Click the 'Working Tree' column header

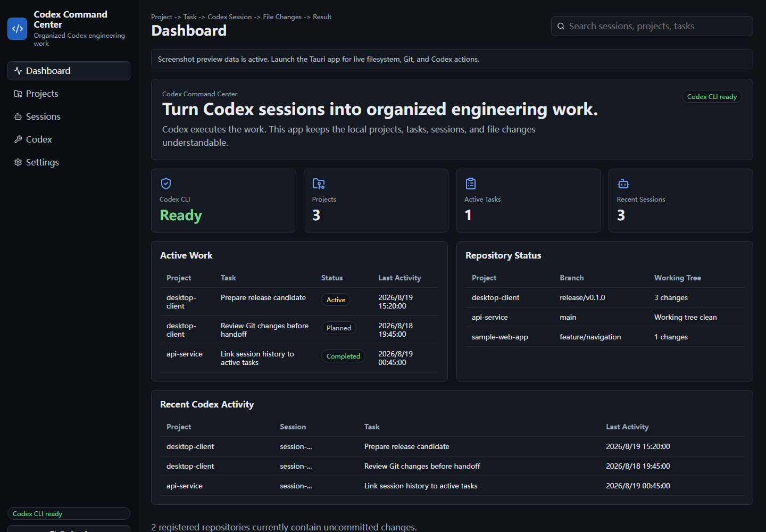pos(677,278)
